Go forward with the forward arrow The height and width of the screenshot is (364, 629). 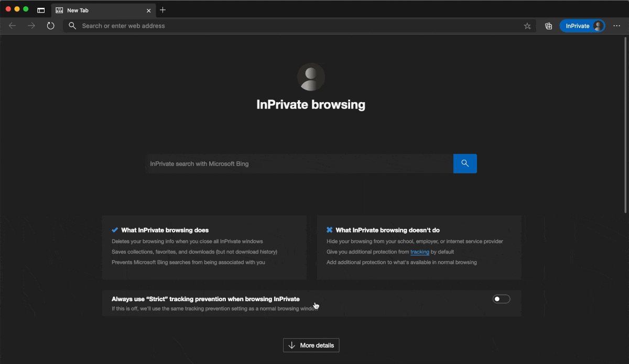[x=31, y=26]
